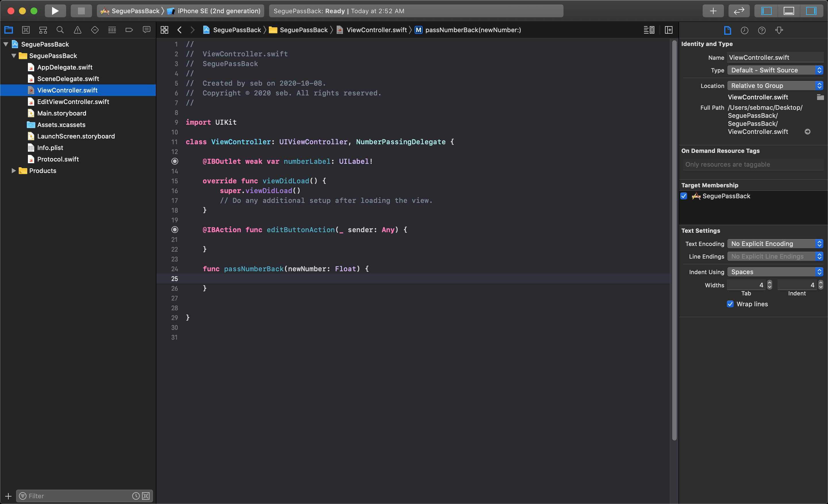The image size is (828, 504).
Task: Open the back navigation arrow in breadcrumb
Action: tap(180, 30)
